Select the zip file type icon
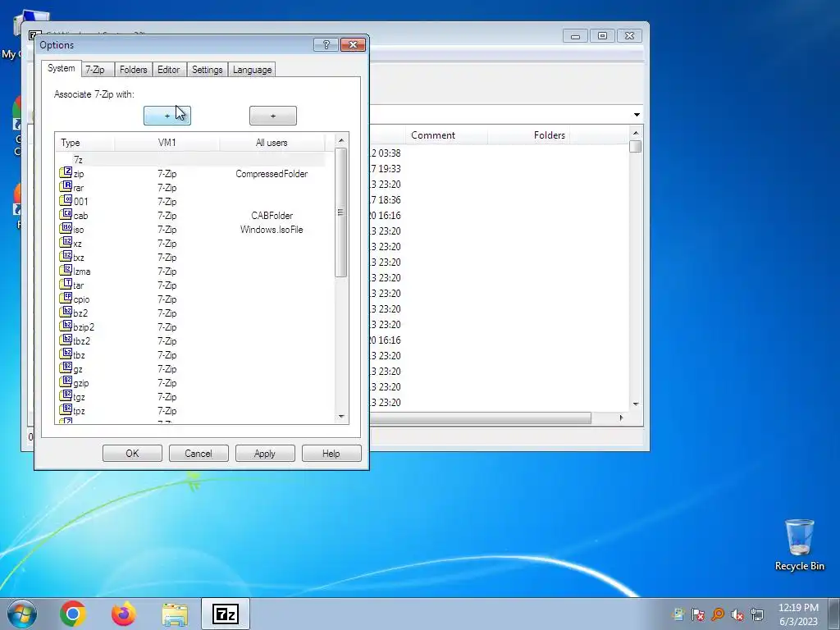The image size is (840, 630). (66, 172)
